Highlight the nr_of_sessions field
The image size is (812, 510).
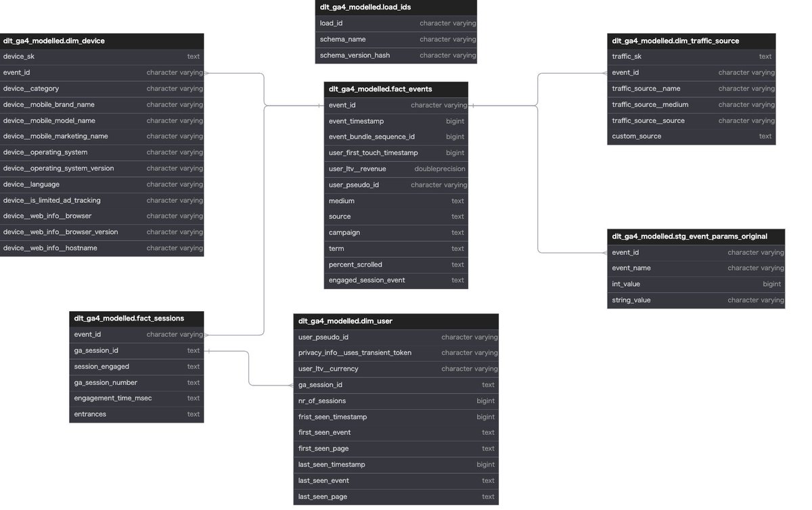[x=396, y=401]
